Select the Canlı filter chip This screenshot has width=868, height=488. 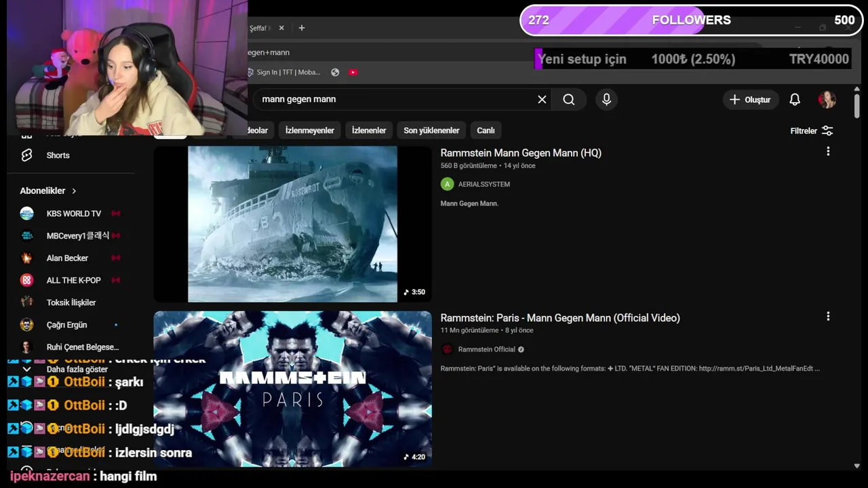(x=486, y=130)
